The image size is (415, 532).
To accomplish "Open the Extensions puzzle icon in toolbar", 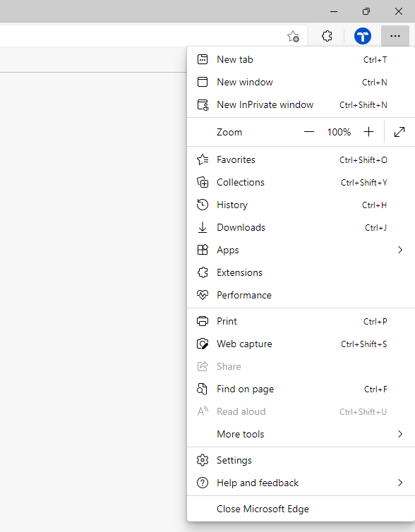I will pos(327,36).
